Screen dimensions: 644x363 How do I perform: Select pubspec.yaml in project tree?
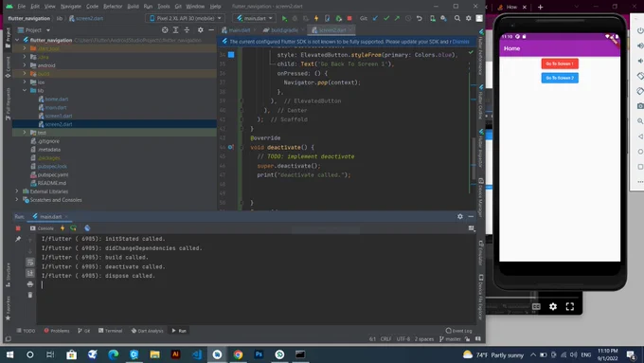53,174
